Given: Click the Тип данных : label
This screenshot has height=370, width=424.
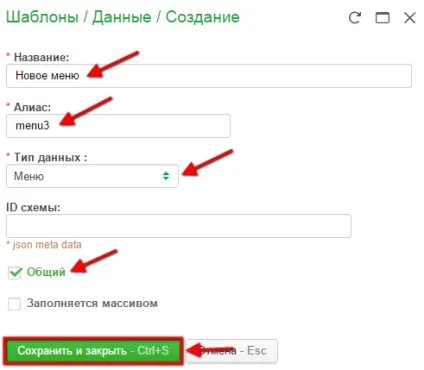Looking at the screenshot, I should pyautogui.click(x=50, y=157).
